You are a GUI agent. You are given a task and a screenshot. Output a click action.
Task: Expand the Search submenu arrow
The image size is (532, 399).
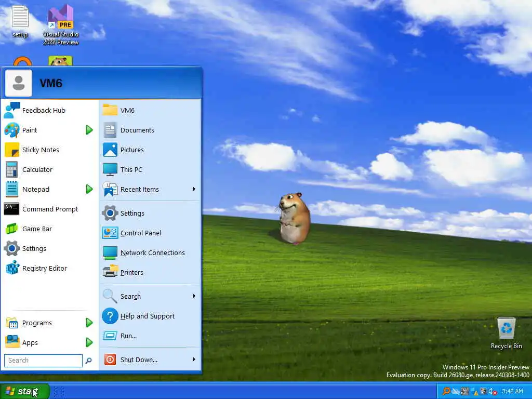(194, 296)
